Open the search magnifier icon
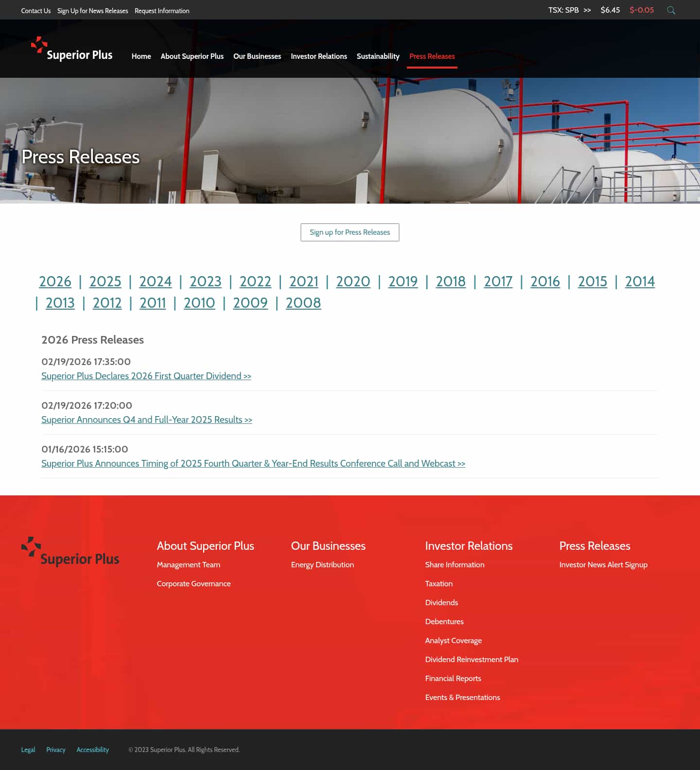This screenshot has width=700, height=770. pyautogui.click(x=671, y=10)
